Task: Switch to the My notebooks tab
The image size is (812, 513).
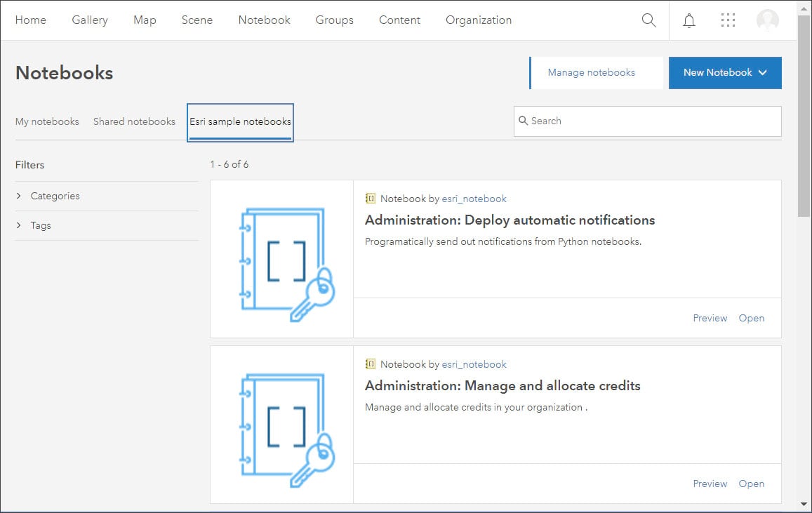Action: tap(47, 121)
